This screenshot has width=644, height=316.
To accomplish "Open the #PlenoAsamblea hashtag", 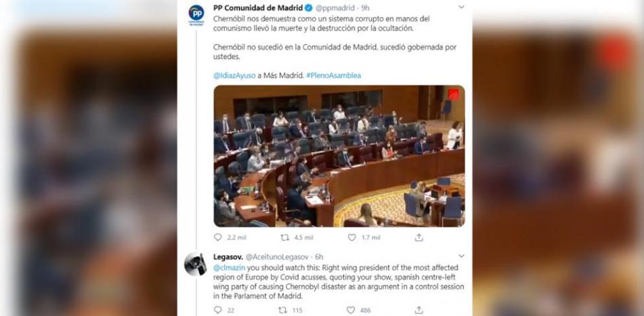I will pyautogui.click(x=334, y=75).
